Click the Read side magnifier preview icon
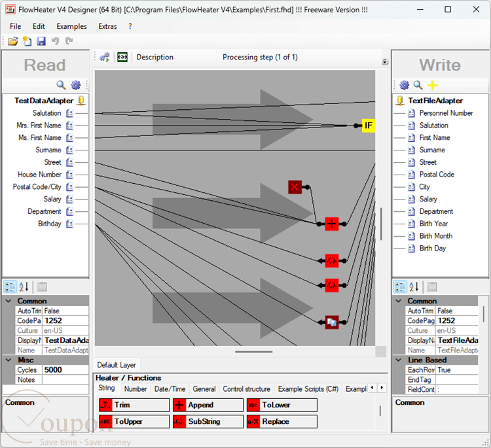Screen dimensions: 491x448 click(61, 85)
